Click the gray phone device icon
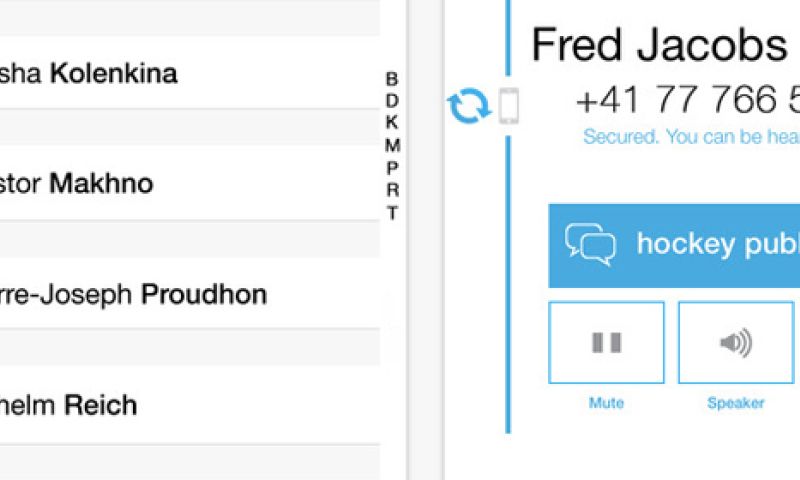Viewport: 800px width, 480px height. pos(509,106)
